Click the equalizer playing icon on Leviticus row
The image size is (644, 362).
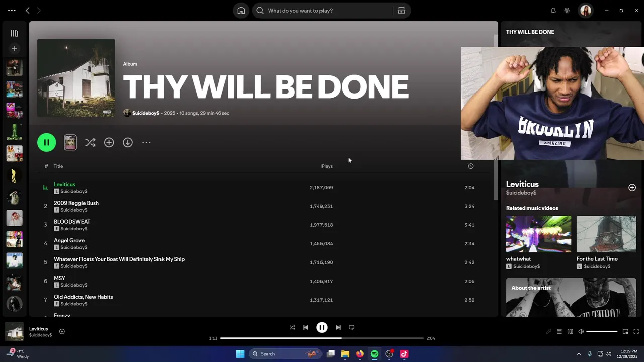(x=45, y=188)
